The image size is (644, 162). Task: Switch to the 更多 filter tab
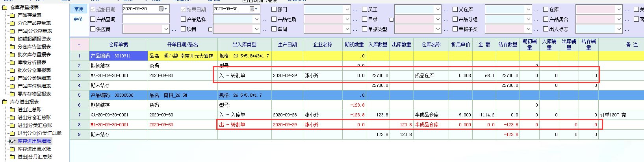click(78, 19)
